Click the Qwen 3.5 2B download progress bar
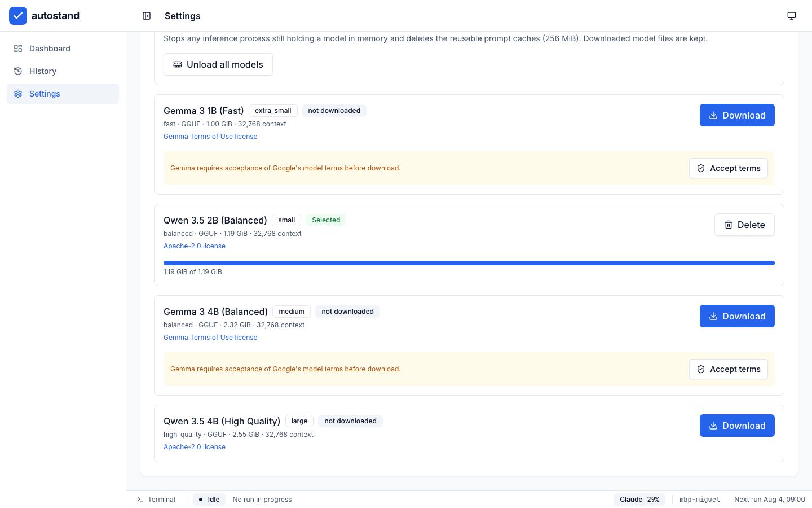The height and width of the screenshot is (508, 812). pyautogui.click(x=469, y=263)
